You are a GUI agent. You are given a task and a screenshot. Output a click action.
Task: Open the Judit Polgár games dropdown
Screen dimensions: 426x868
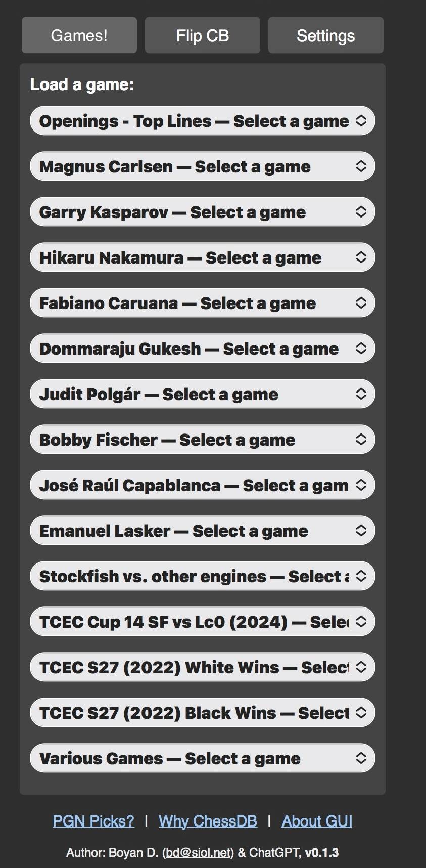pos(202,394)
